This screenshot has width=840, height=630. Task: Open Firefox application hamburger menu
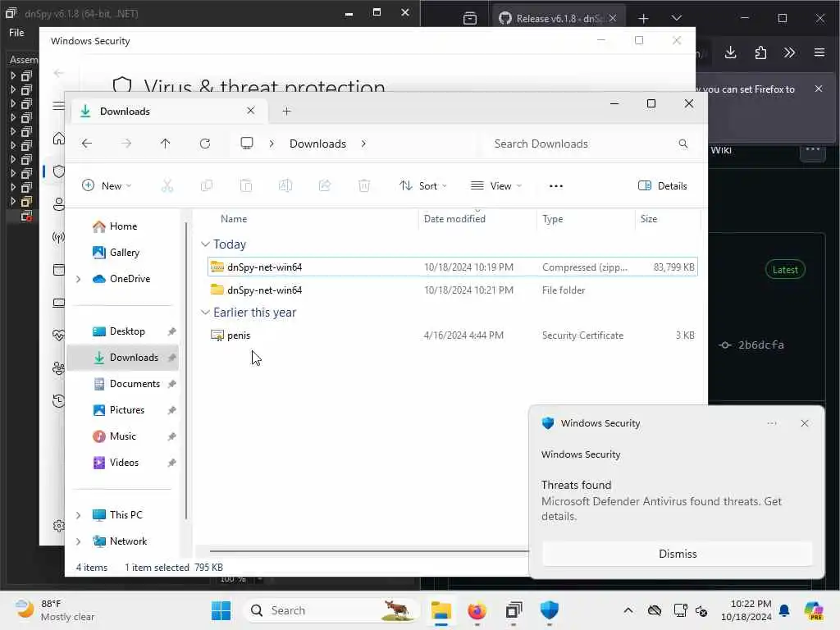[819, 52]
